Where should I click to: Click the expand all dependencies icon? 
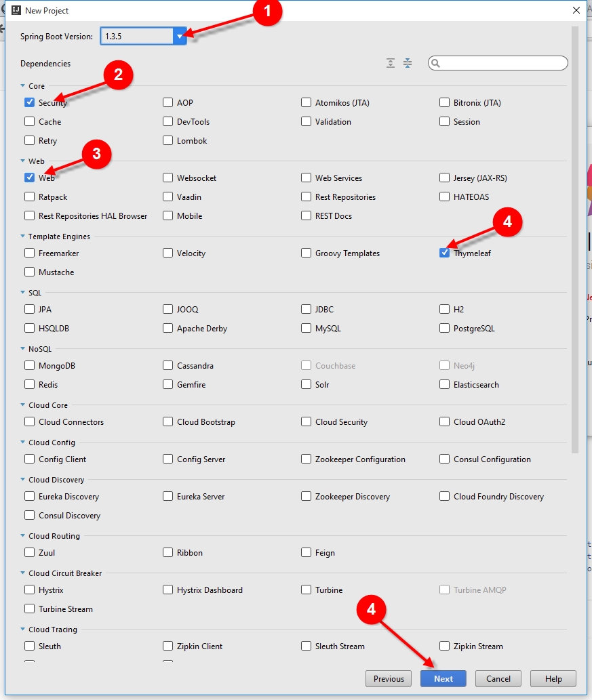391,62
